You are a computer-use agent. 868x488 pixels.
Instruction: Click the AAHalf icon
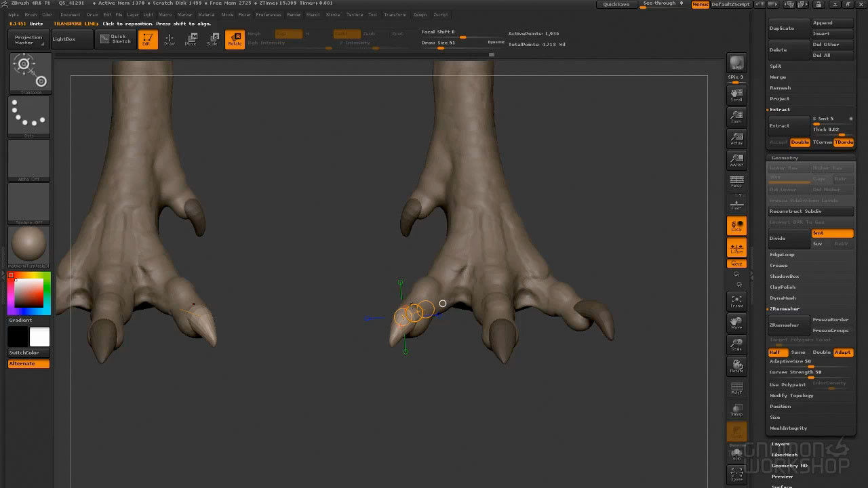[736, 161]
